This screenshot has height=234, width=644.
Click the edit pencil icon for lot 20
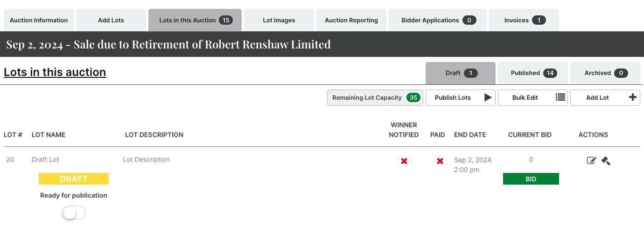(x=591, y=161)
